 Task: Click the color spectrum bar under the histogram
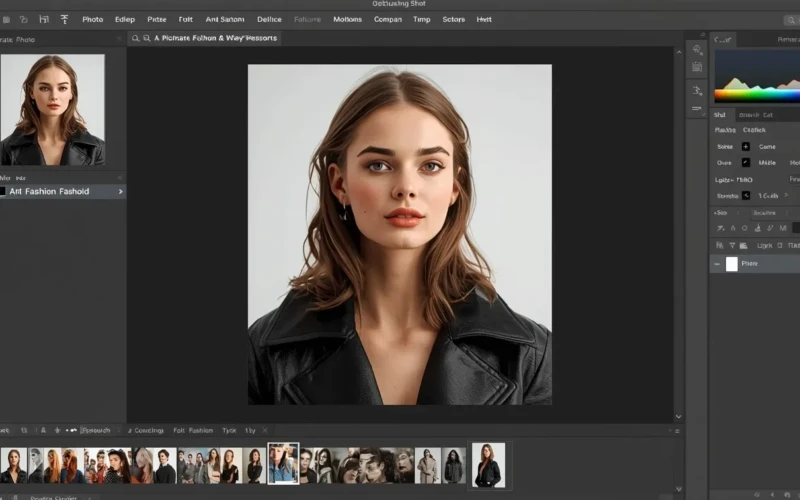pos(757,95)
